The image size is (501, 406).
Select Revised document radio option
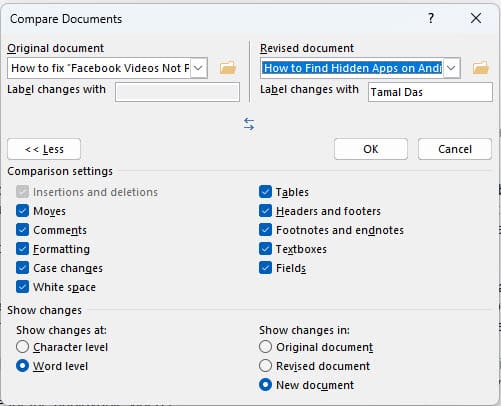[265, 366]
